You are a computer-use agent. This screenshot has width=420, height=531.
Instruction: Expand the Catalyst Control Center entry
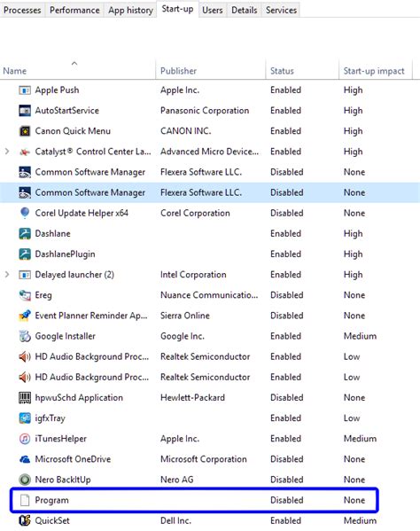click(7, 152)
